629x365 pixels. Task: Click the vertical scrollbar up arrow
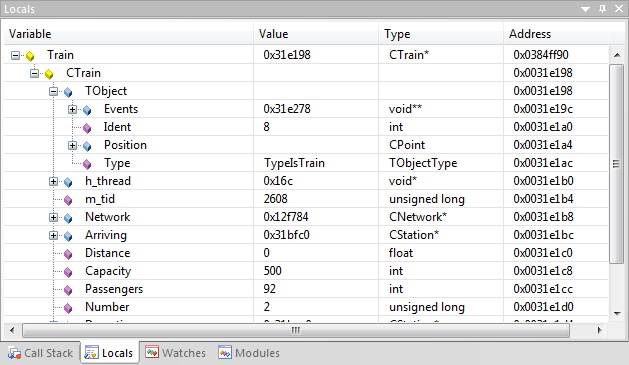(x=617, y=55)
